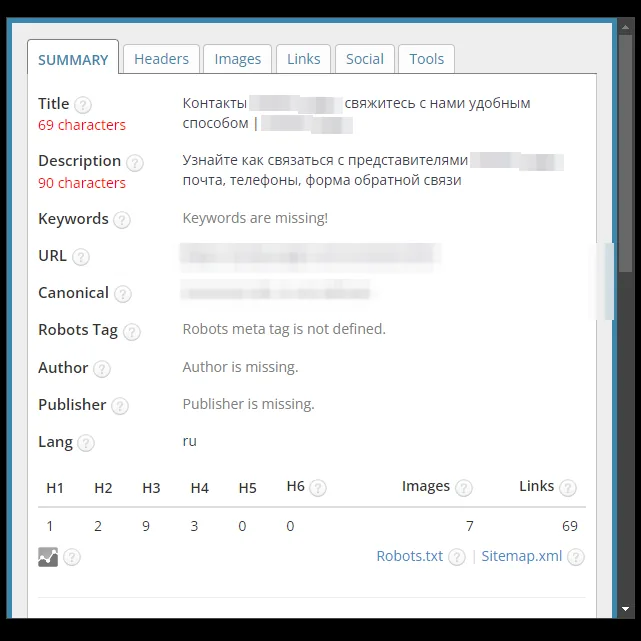The image size is (641, 641).
Task: Open the SUMMARY tab
Action: tap(73, 57)
